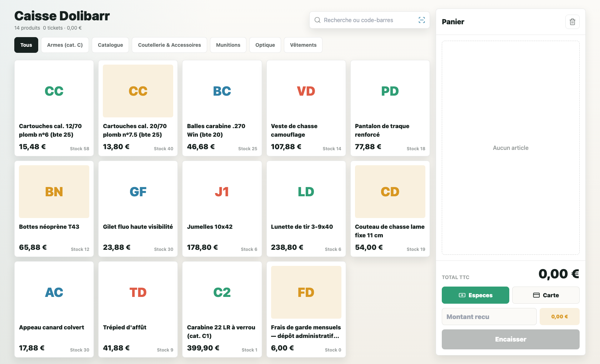The image size is (600, 364).
Task: Click the 238,80 € lunette price
Action: click(287, 247)
